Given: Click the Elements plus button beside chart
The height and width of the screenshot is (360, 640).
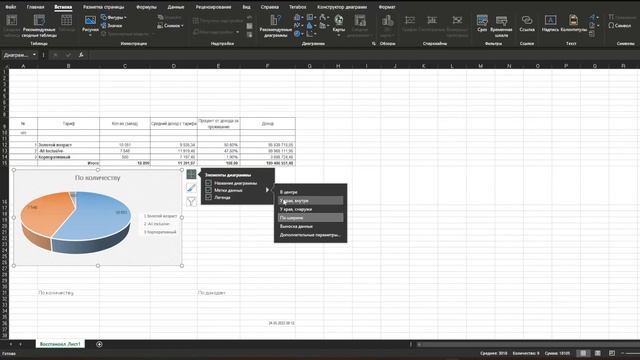Looking at the screenshot, I should click(191, 174).
